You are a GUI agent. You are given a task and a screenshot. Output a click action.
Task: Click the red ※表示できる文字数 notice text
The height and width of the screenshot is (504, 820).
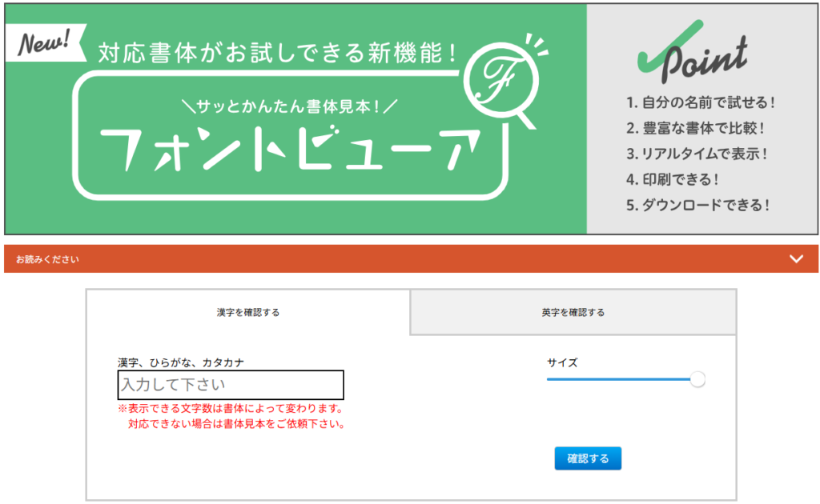(231, 409)
